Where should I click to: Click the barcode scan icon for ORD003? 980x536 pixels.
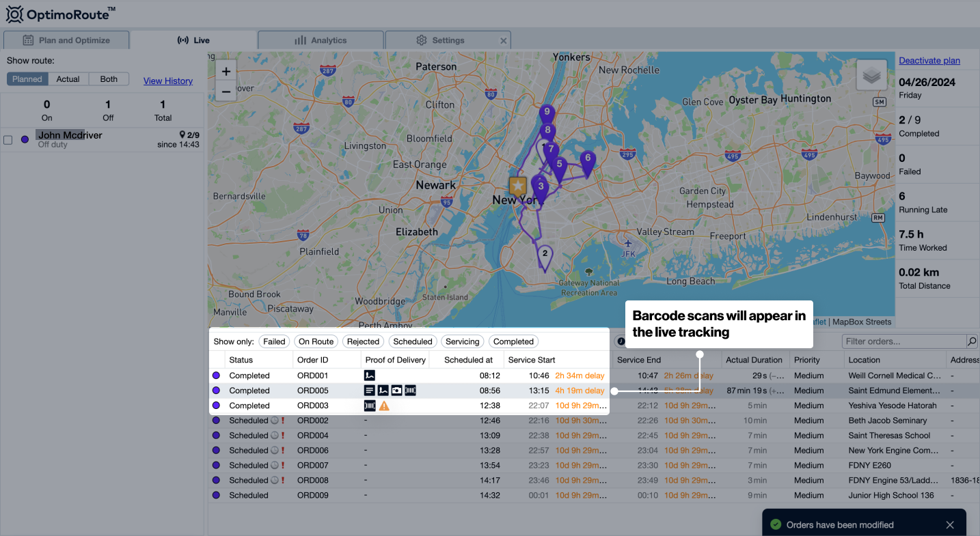click(370, 406)
